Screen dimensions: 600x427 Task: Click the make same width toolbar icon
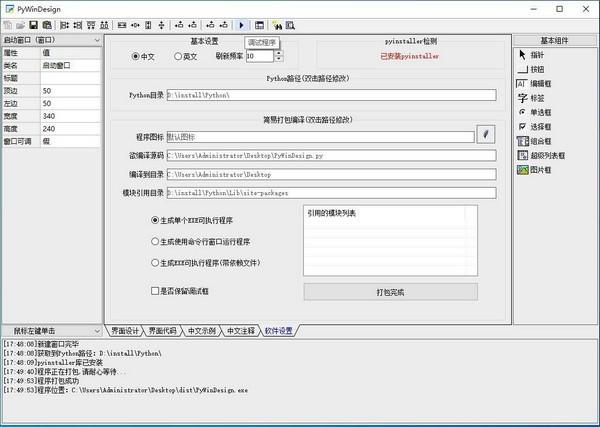(x=122, y=26)
